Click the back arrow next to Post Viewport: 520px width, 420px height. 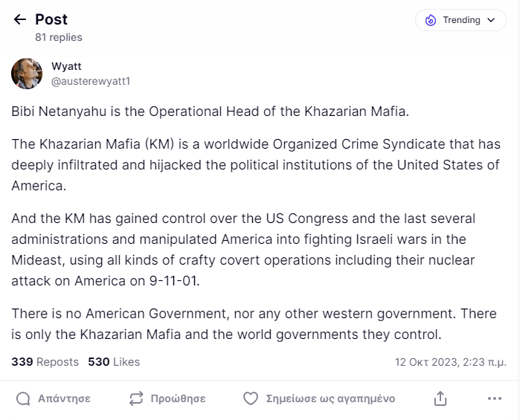pyautogui.click(x=20, y=20)
